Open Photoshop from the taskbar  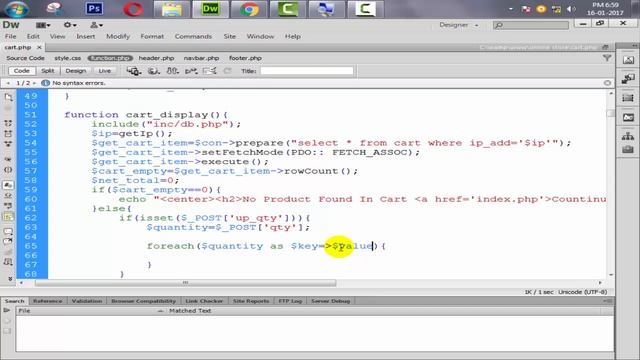pyautogui.click(x=94, y=9)
